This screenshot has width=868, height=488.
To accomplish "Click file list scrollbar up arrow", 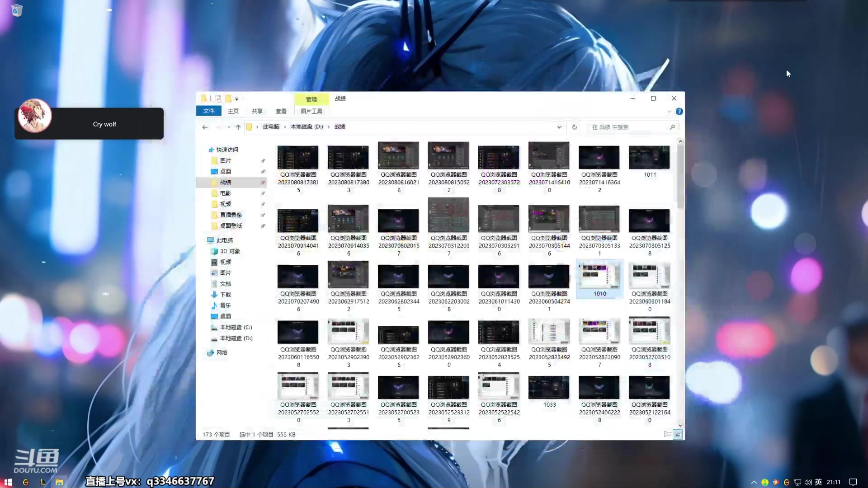I will (680, 141).
